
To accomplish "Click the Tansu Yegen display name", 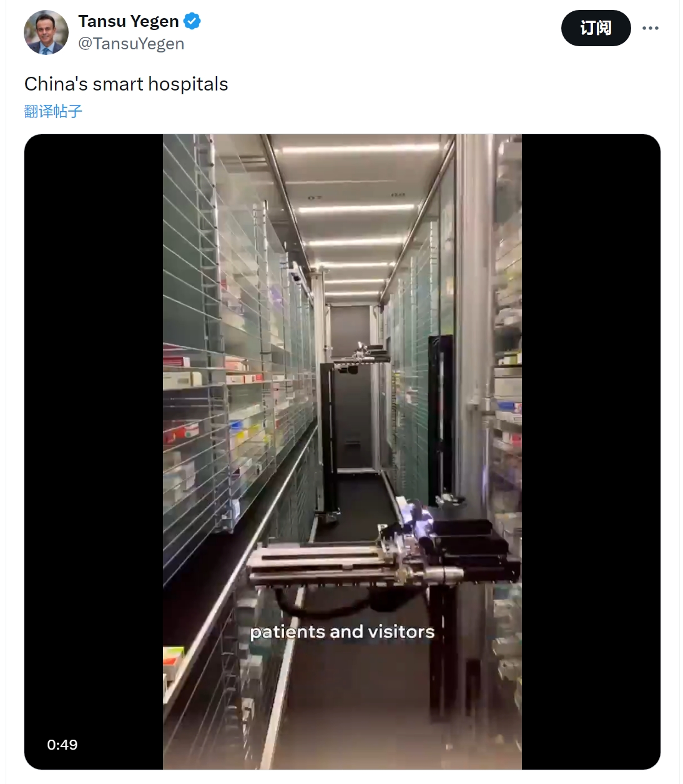I will 129,21.
